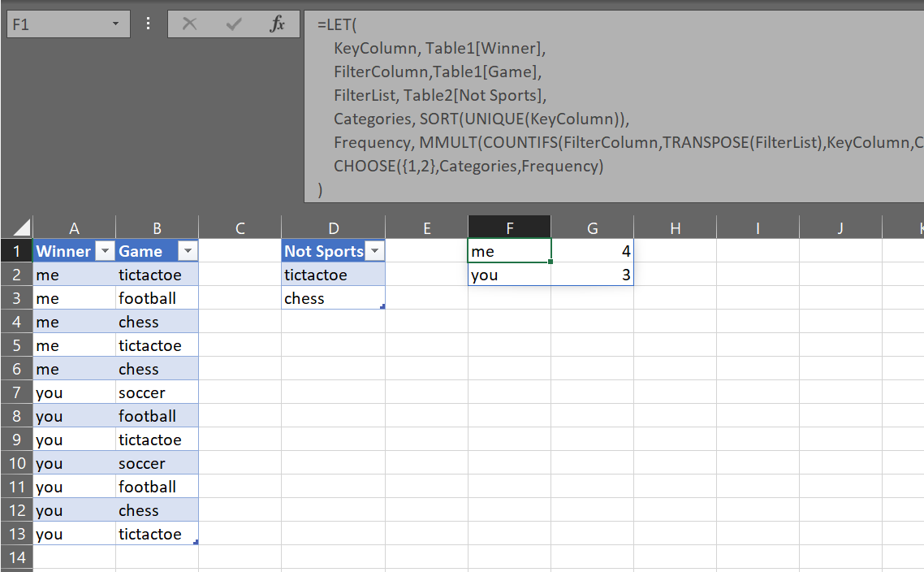Select cell B8 containing football
Image resolution: width=924 pixels, height=572 pixels.
pyautogui.click(x=158, y=416)
